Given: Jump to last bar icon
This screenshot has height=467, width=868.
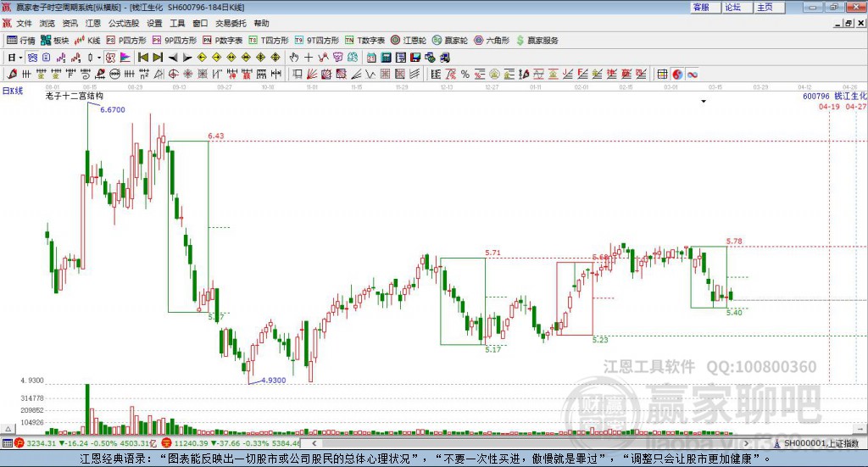Looking at the screenshot, I should (x=158, y=58).
